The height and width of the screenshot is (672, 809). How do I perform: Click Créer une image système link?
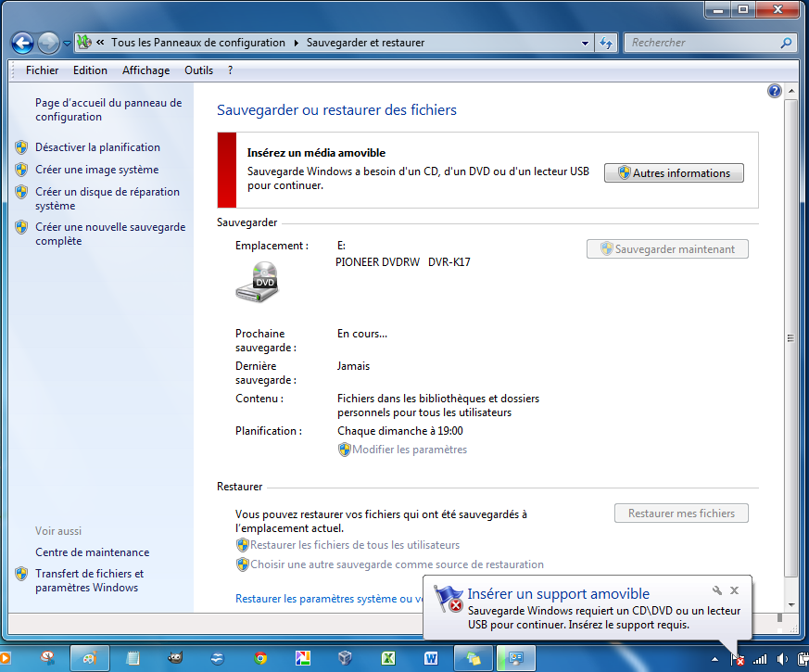click(x=97, y=170)
